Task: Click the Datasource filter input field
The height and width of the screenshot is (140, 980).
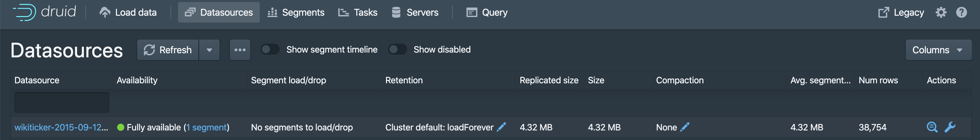Action: point(62,102)
